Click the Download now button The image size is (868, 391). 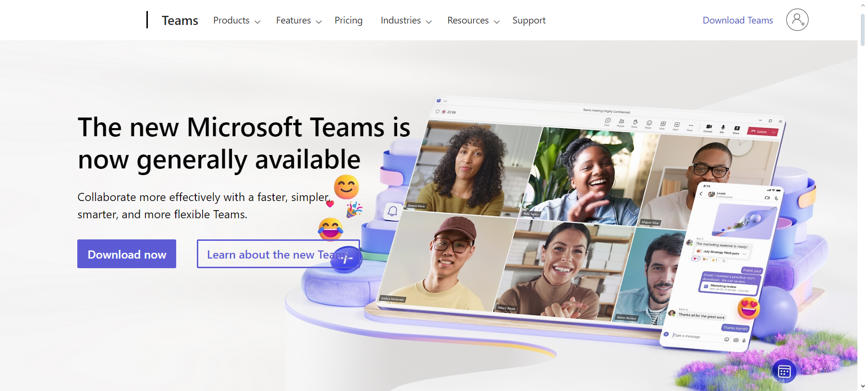[127, 254]
